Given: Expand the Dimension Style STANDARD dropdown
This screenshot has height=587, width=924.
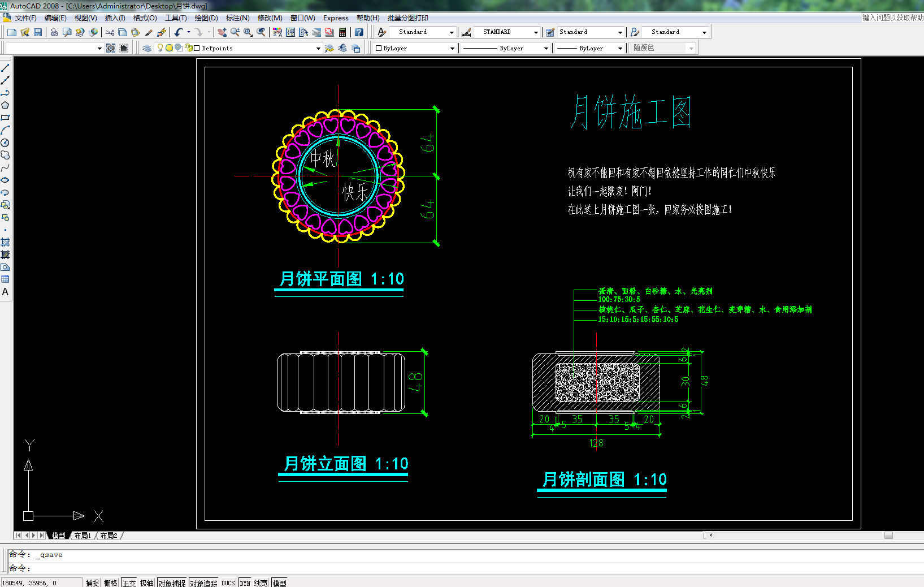Looking at the screenshot, I should click(536, 32).
